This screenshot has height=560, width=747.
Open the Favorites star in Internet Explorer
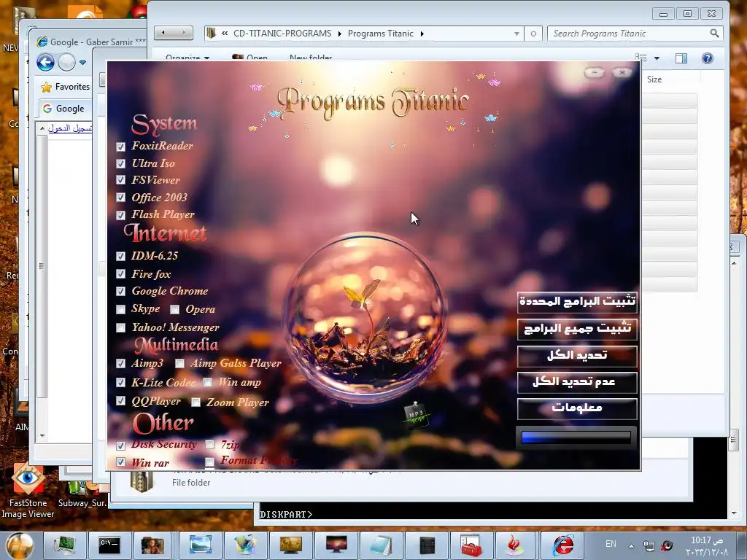(46, 87)
